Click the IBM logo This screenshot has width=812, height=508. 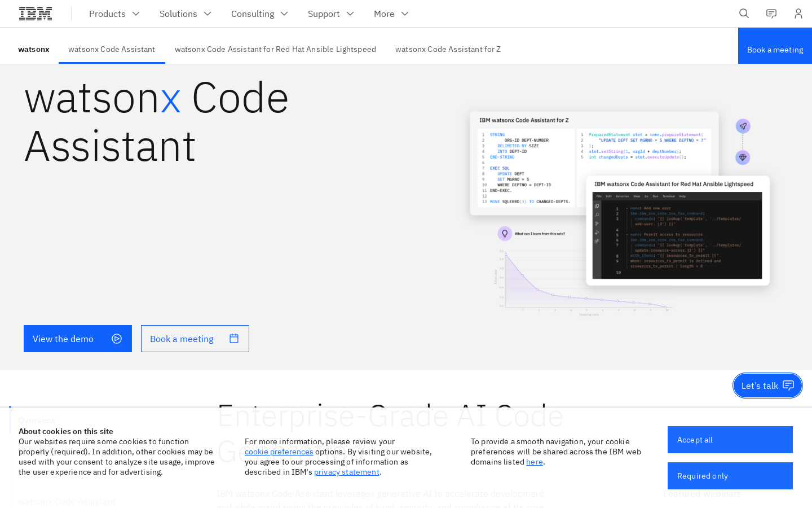coord(35,13)
